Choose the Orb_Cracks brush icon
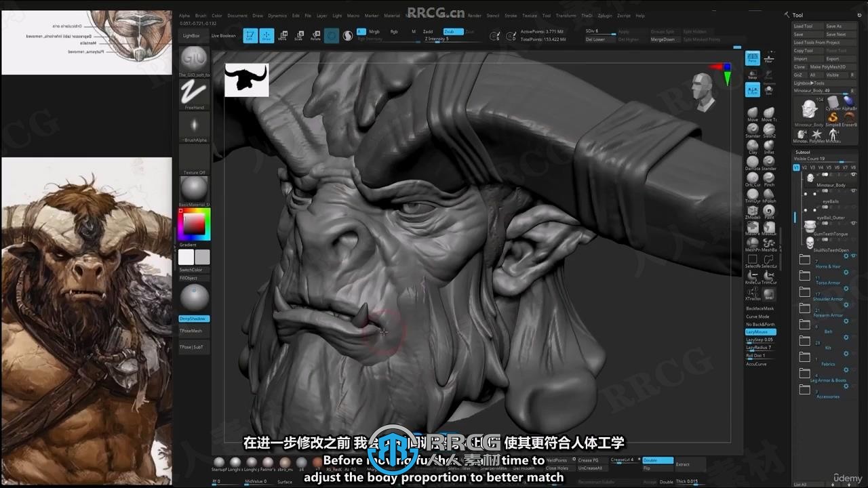This screenshot has height=488, width=868. tap(753, 178)
